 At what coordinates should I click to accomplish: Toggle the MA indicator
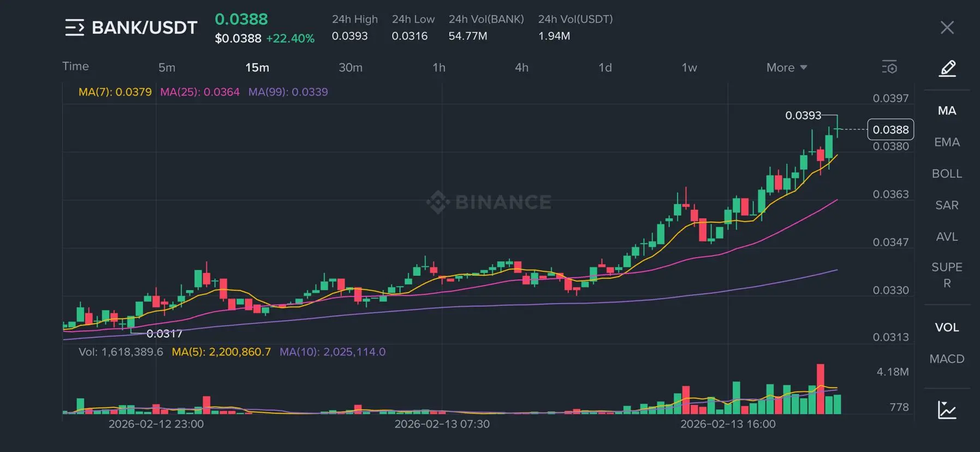(947, 111)
